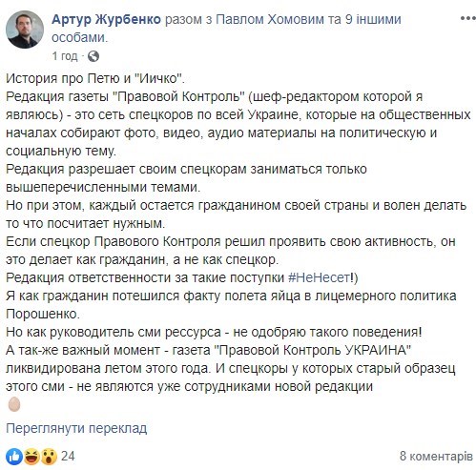476x470 pixels.
Task: Click the last post line about новой редакции
Action: [189, 386]
